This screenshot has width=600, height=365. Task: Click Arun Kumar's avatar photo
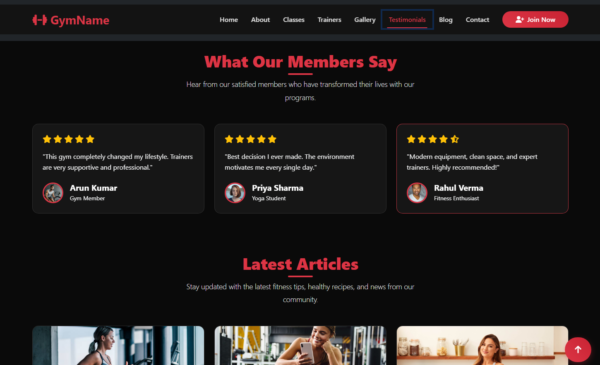[x=53, y=192]
